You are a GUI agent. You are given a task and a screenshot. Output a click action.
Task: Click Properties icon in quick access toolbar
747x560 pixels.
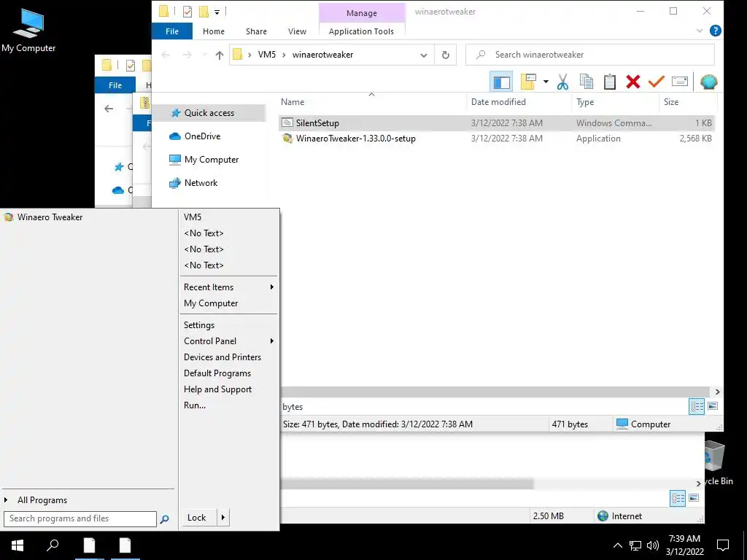[187, 12]
